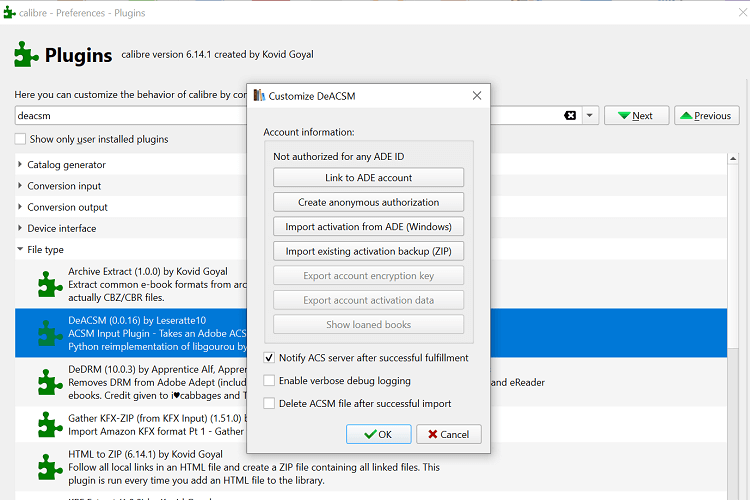Click the DeACSM plugin puzzle icon
This screenshot has width=750, height=500.
click(50, 333)
